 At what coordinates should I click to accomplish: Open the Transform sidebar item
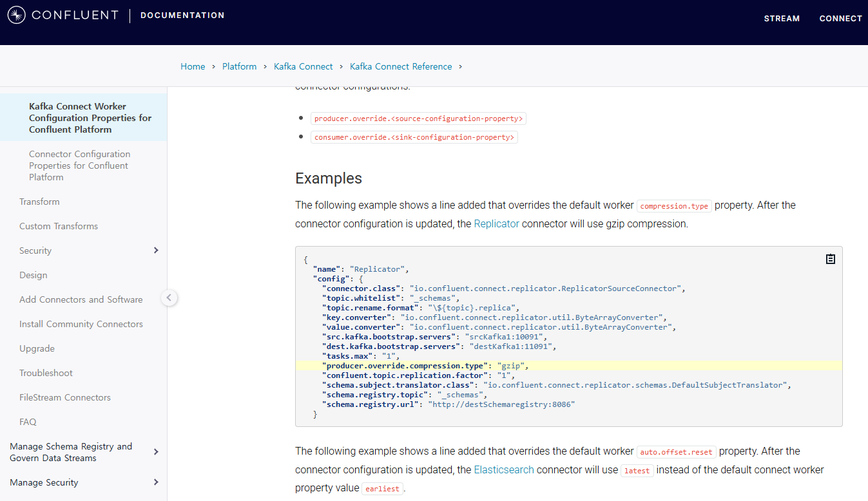click(39, 202)
